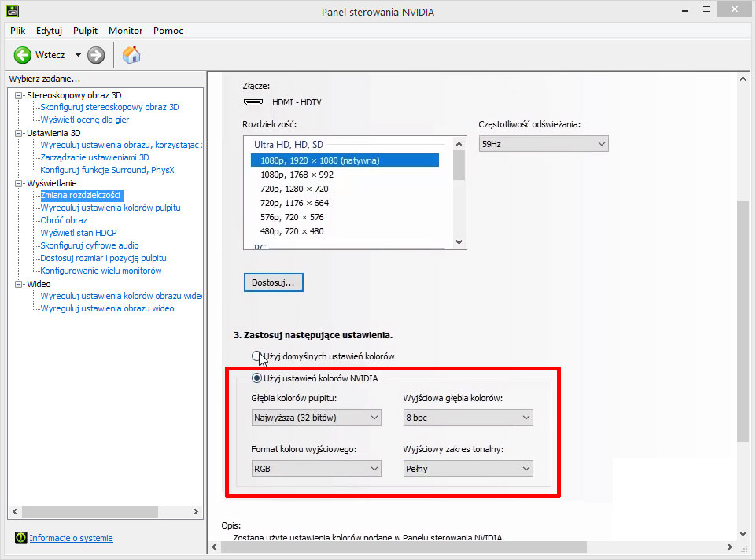Image resolution: width=756 pixels, height=560 pixels.
Task: Click the main panel scroll-down arrow
Action: [743, 533]
